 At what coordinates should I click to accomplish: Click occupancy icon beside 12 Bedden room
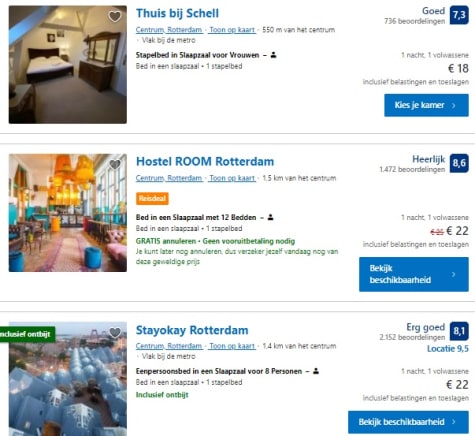[271, 217]
